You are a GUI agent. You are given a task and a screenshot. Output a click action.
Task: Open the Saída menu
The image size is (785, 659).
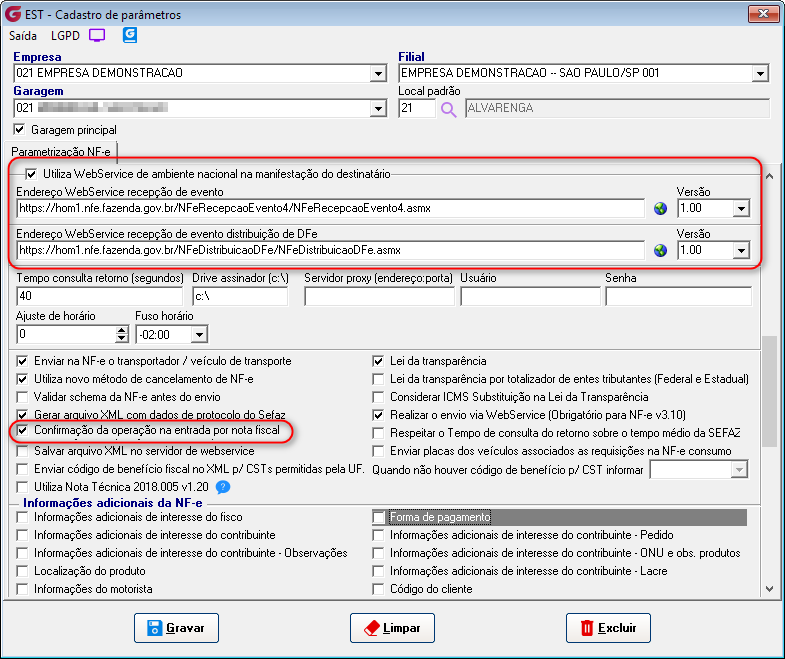tap(23, 36)
